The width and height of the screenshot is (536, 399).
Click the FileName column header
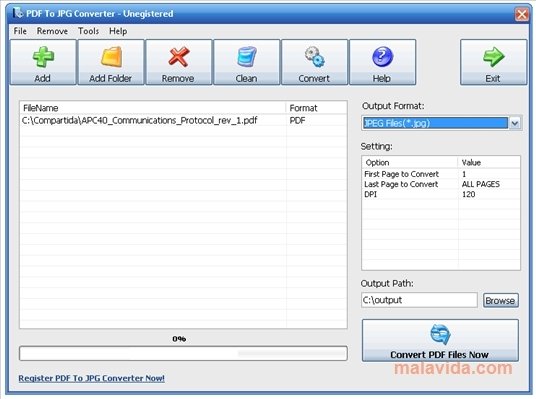(x=152, y=108)
